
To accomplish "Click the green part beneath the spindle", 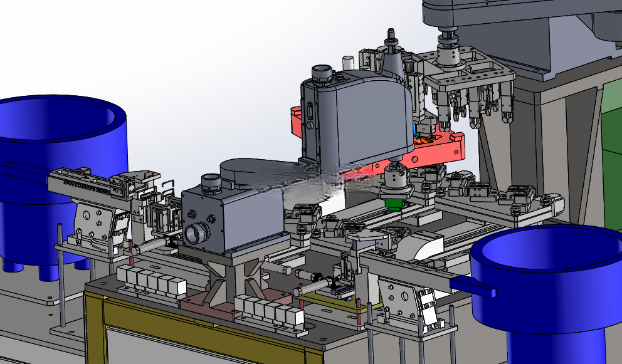I will click(394, 204).
